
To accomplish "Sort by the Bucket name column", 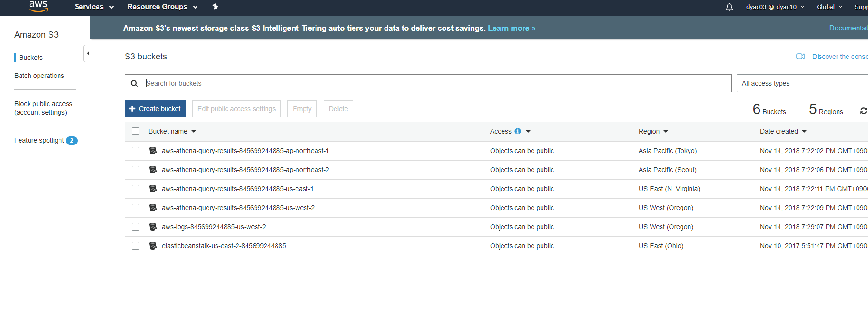I will tap(172, 131).
